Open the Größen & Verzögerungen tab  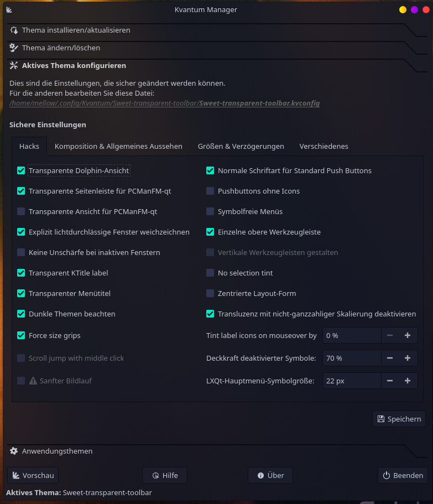tap(241, 146)
